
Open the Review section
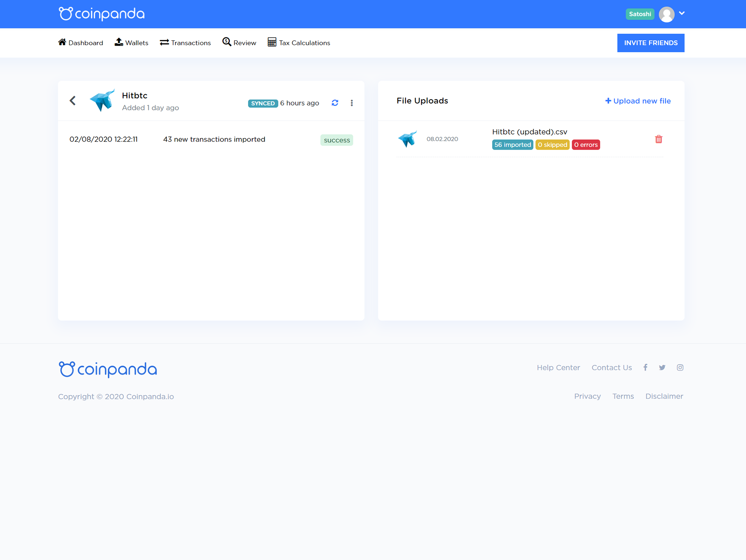click(x=239, y=43)
